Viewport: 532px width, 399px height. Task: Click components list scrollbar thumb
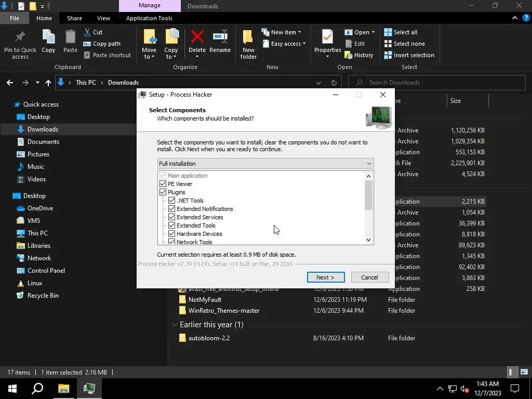point(368,195)
